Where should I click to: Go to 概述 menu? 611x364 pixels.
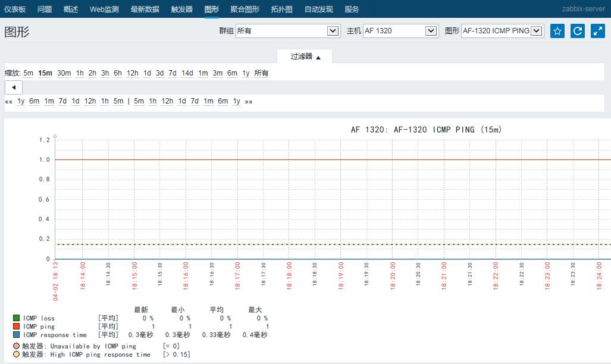click(x=71, y=10)
